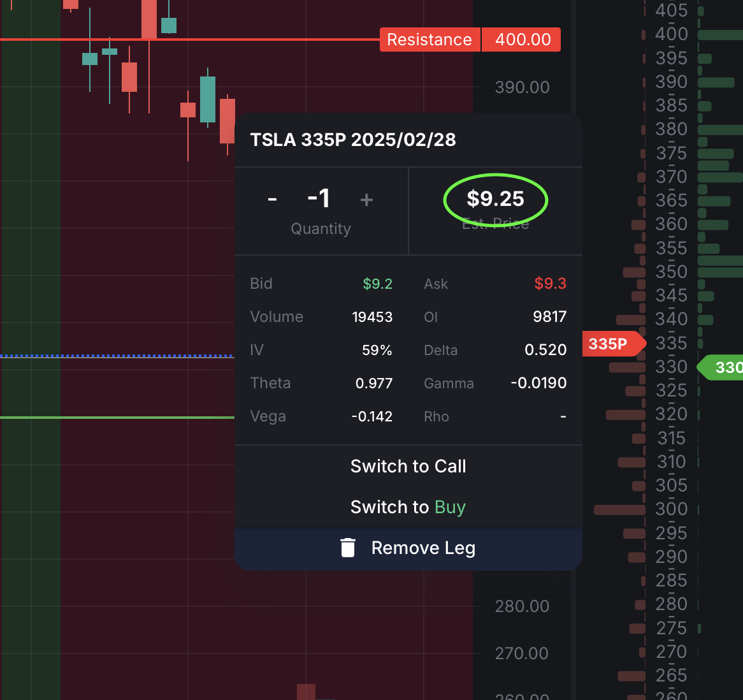
Task: Select strike 270 in the strike ladder
Action: [x=671, y=652]
